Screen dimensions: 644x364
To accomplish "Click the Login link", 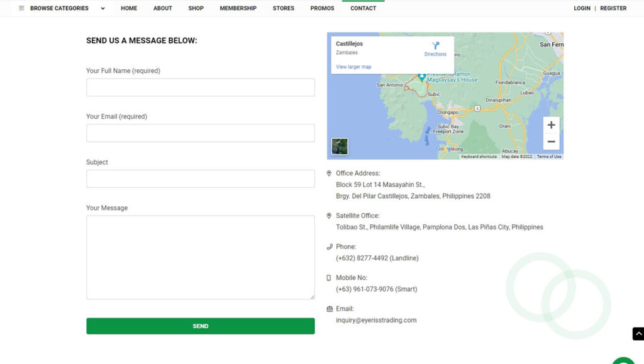I will click(x=582, y=8).
